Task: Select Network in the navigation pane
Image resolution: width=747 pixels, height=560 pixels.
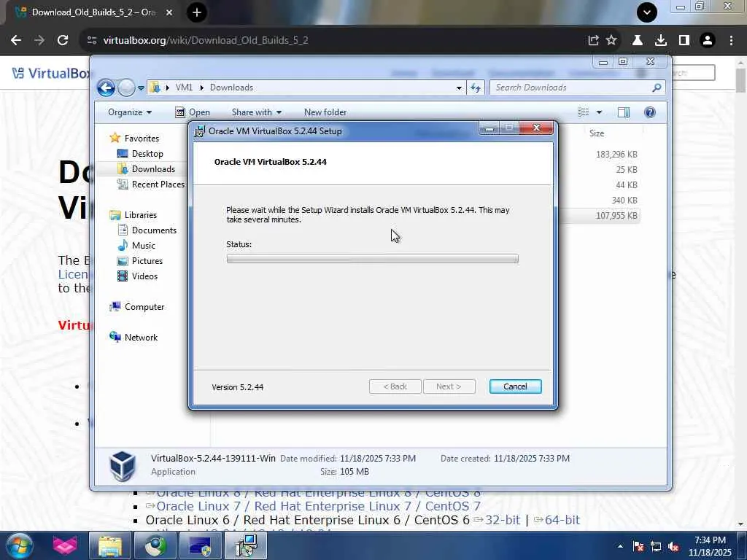Action: 141,337
